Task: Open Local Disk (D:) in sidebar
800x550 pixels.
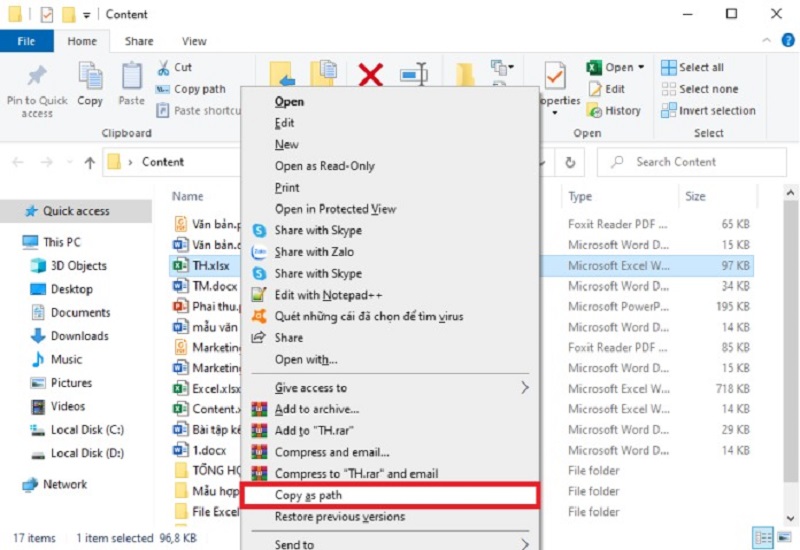Action: pos(77,454)
